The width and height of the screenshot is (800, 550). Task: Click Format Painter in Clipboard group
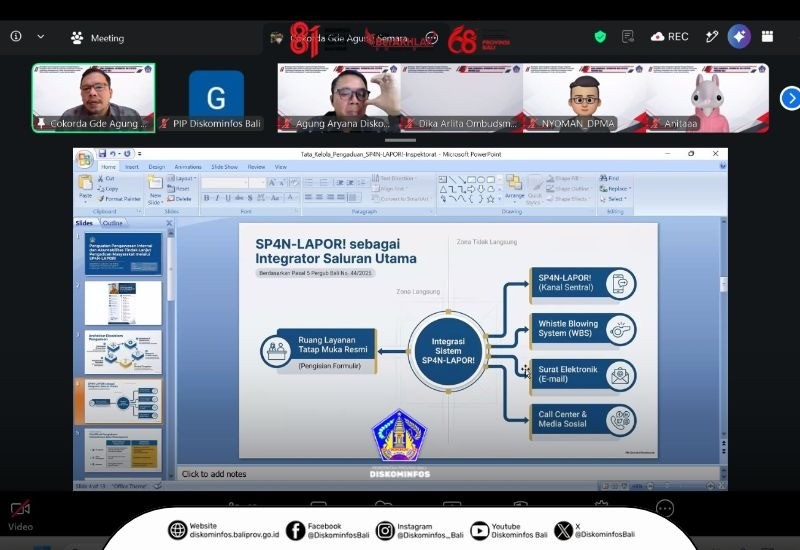coord(119,199)
